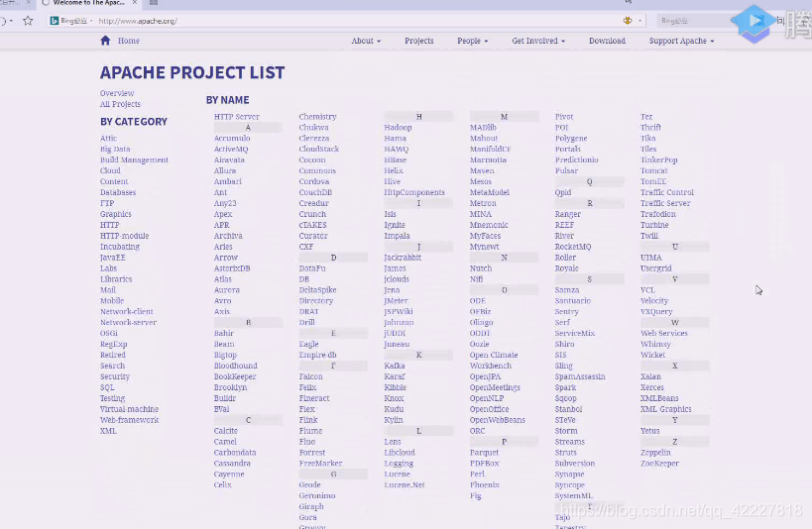Click the XML Graphics project link

pos(665,409)
